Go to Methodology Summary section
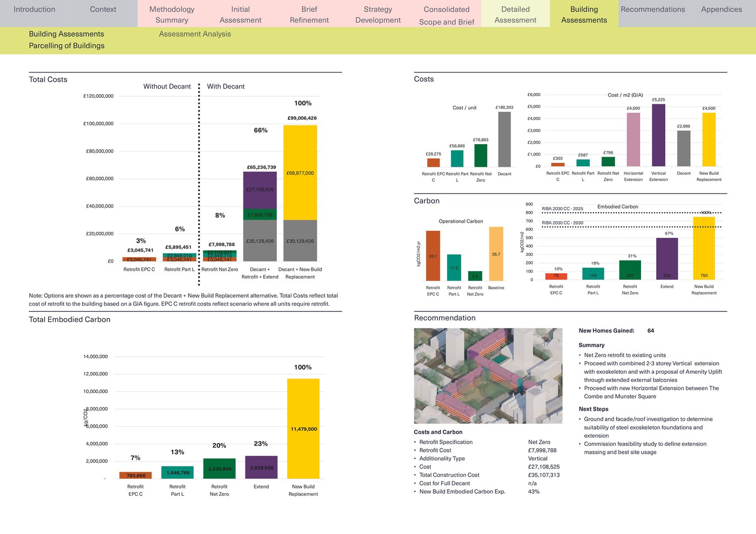Screen dimensions: 756x534 coord(172,15)
